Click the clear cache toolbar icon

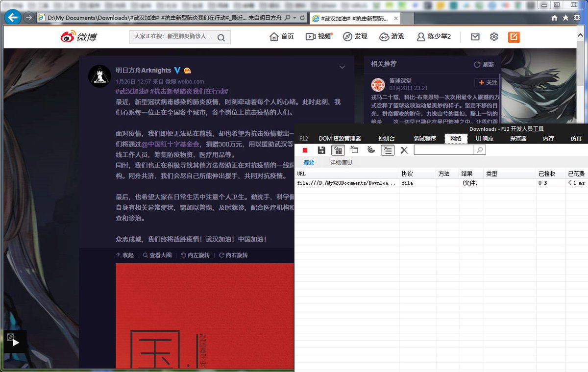[x=355, y=150]
